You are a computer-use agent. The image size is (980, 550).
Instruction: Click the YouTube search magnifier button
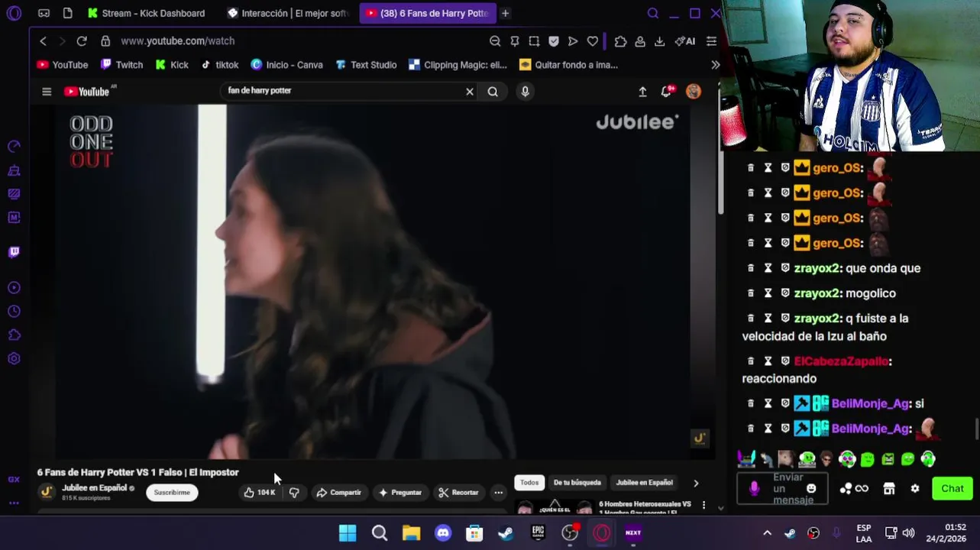click(x=493, y=92)
